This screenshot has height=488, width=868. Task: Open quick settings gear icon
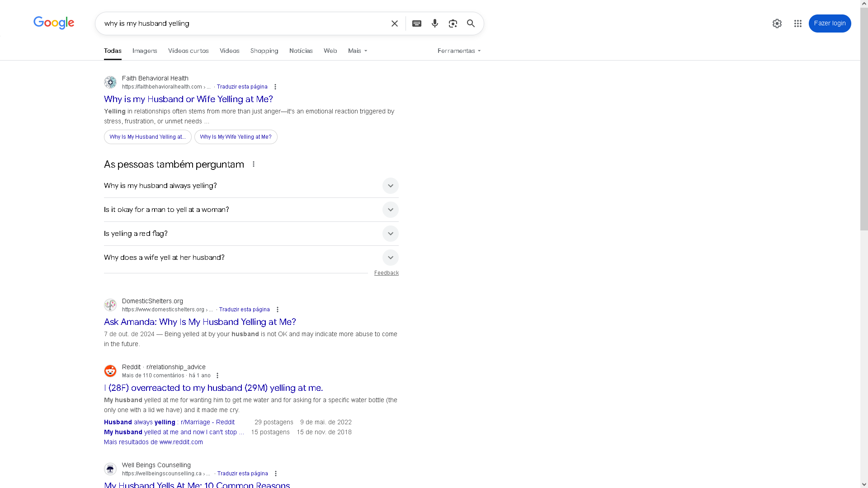[x=777, y=23]
